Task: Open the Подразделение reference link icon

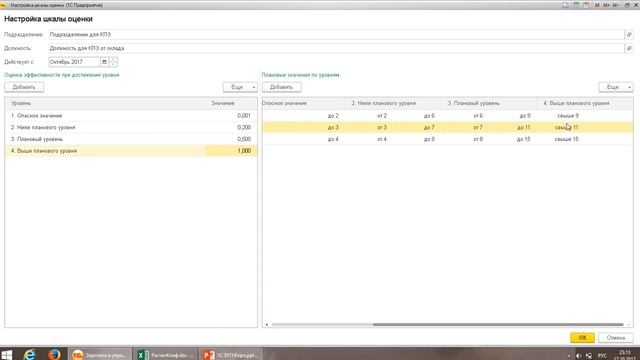Action: pyautogui.click(x=629, y=35)
